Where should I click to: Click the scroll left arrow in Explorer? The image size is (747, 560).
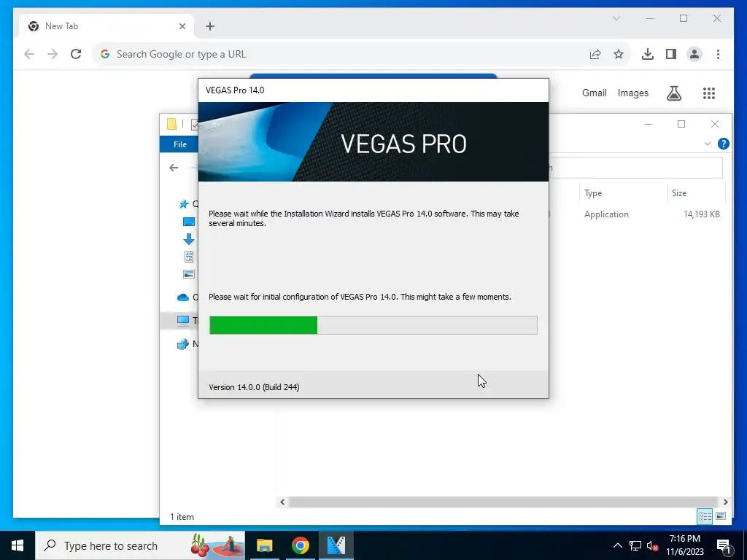(x=282, y=502)
